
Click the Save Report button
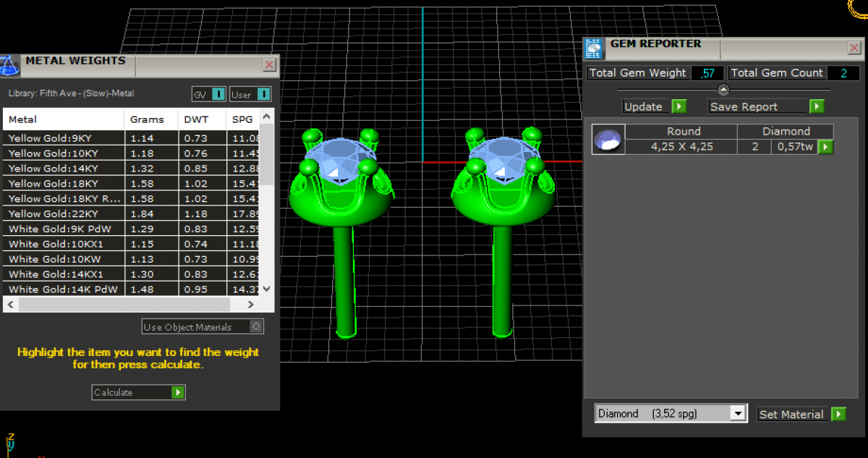pyautogui.click(x=757, y=106)
